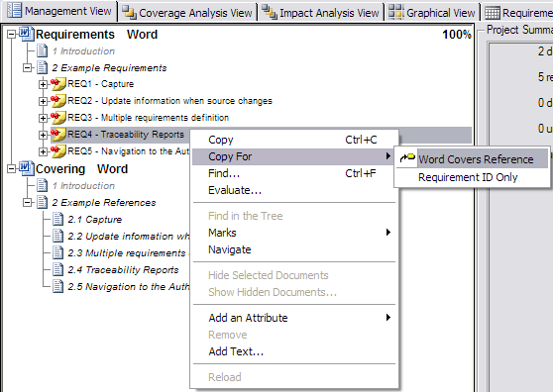Switch to the Graphical View tab

coord(432,13)
